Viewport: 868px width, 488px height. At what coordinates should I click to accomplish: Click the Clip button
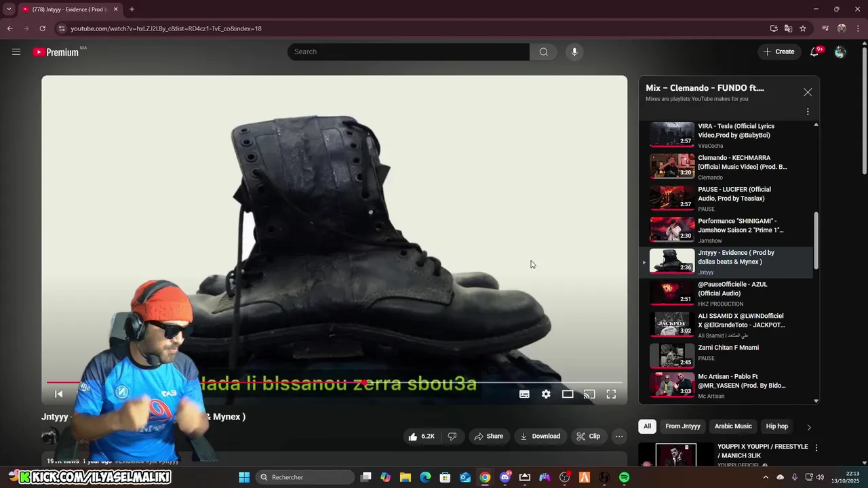coord(588,436)
